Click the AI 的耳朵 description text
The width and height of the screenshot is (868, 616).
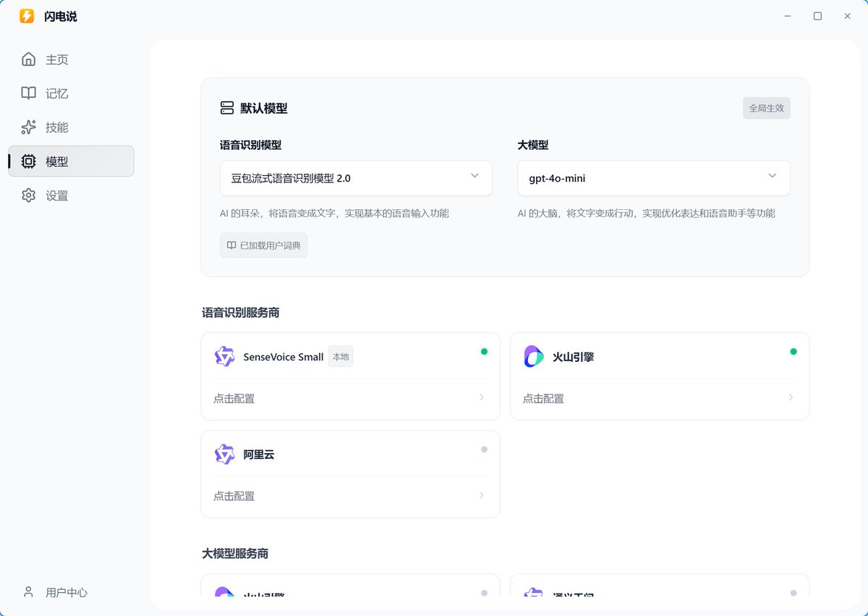(334, 214)
